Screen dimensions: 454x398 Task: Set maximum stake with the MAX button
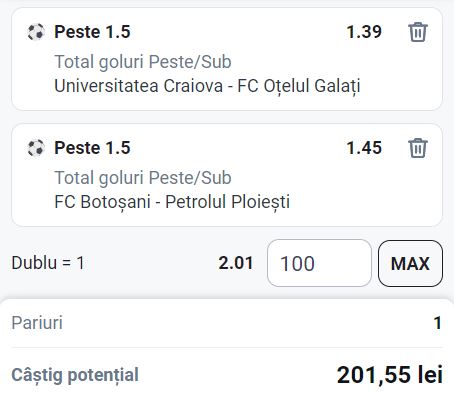(410, 263)
